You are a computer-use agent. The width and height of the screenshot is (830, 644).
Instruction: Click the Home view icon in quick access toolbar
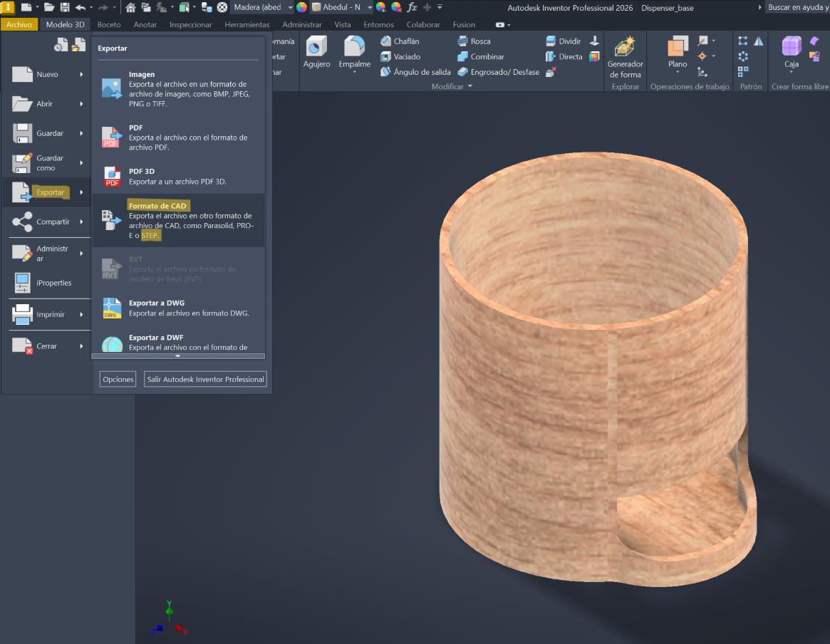[130, 7]
